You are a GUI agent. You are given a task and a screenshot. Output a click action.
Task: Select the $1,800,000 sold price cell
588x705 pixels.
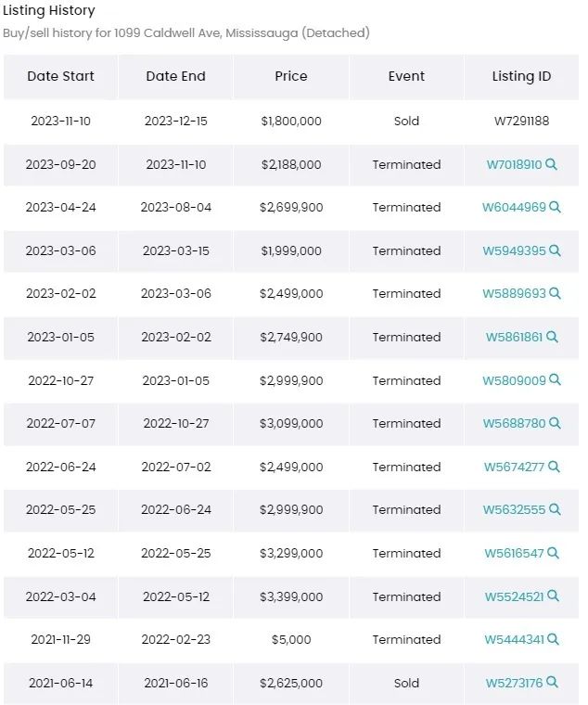(x=291, y=121)
